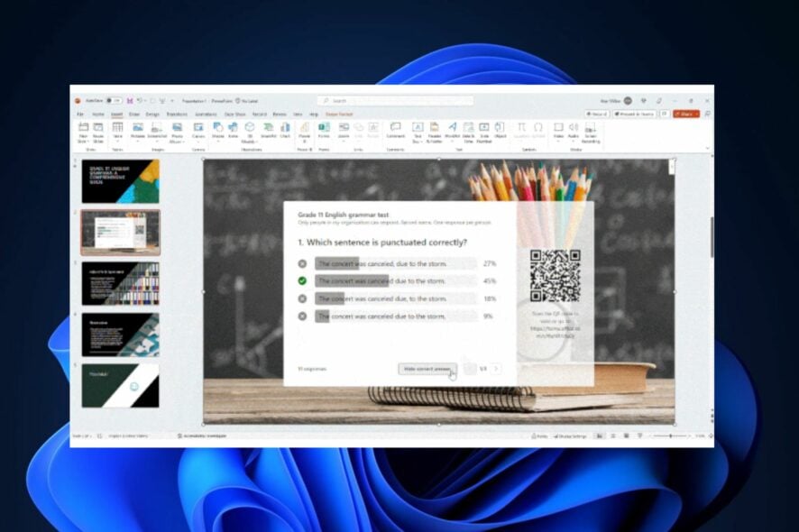Open the Screenshot insert tool

(x=154, y=128)
